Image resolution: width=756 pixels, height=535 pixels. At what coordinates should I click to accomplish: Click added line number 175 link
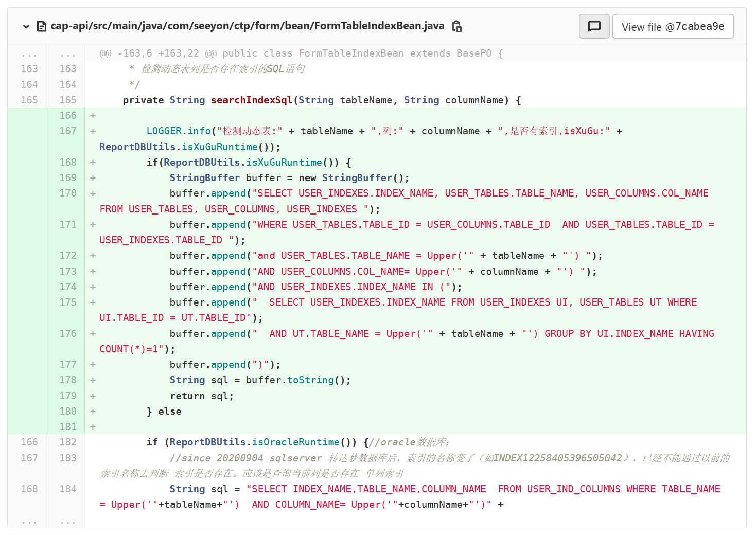67,302
